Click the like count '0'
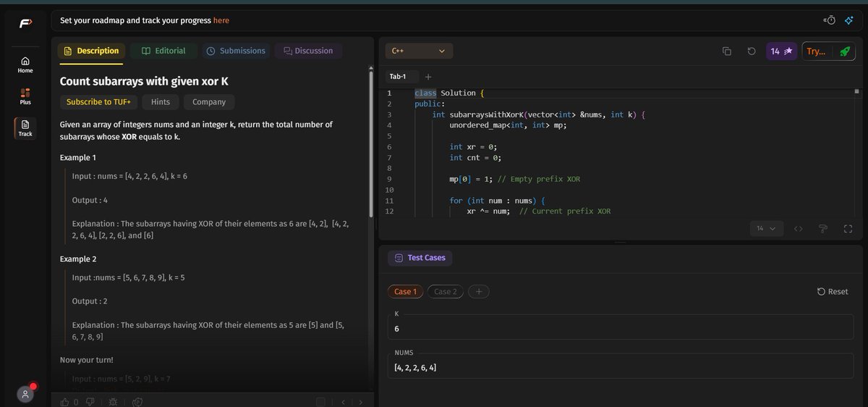This screenshot has height=407, width=868. [x=75, y=402]
